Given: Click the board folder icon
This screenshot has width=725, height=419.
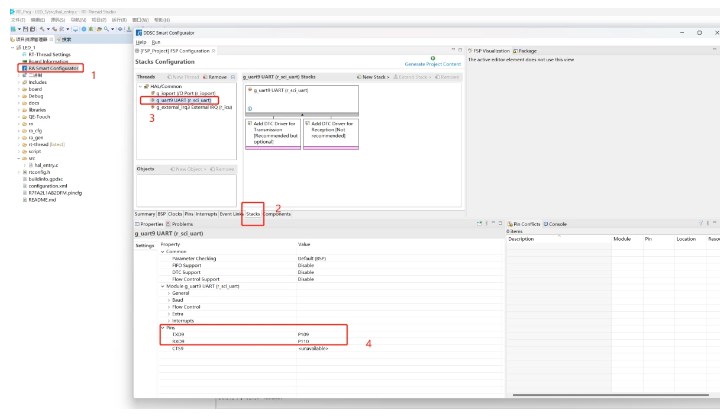Looking at the screenshot, I should [25, 89].
